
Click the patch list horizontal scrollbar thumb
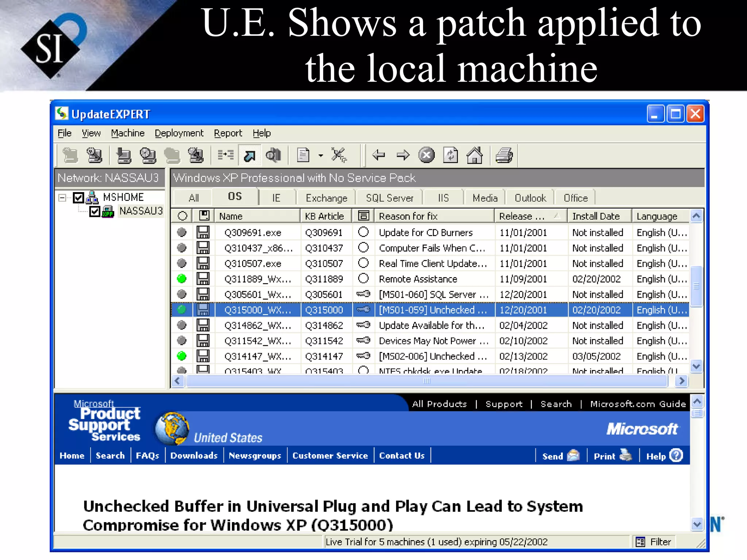tap(427, 381)
